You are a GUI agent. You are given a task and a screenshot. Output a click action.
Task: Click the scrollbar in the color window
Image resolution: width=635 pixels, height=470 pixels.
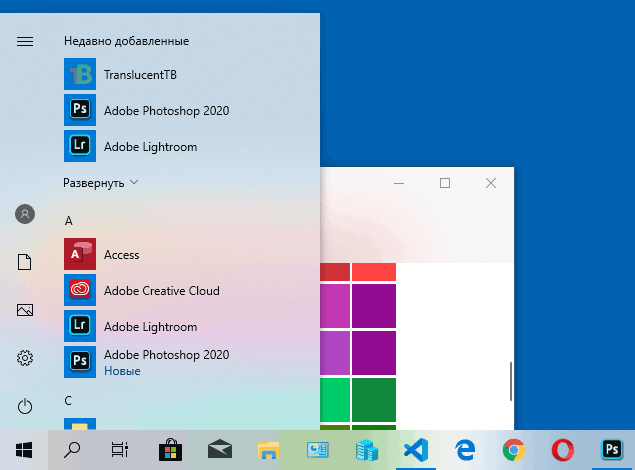point(511,380)
